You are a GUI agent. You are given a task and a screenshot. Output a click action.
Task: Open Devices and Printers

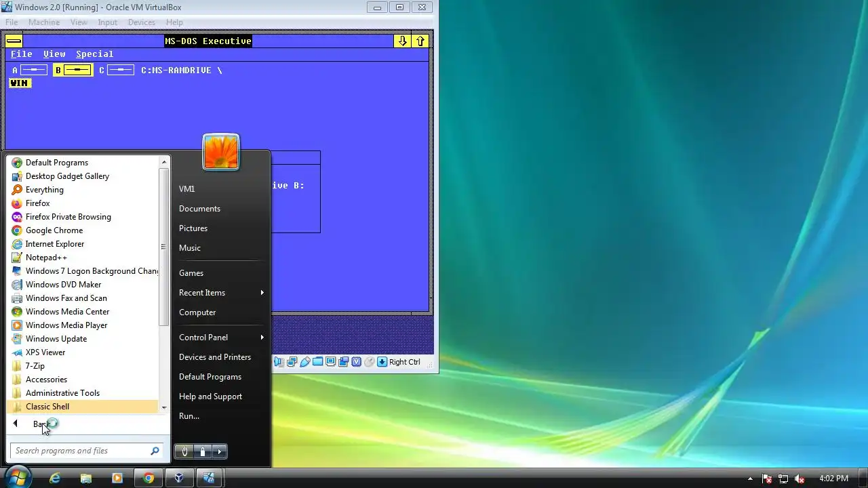point(221,357)
